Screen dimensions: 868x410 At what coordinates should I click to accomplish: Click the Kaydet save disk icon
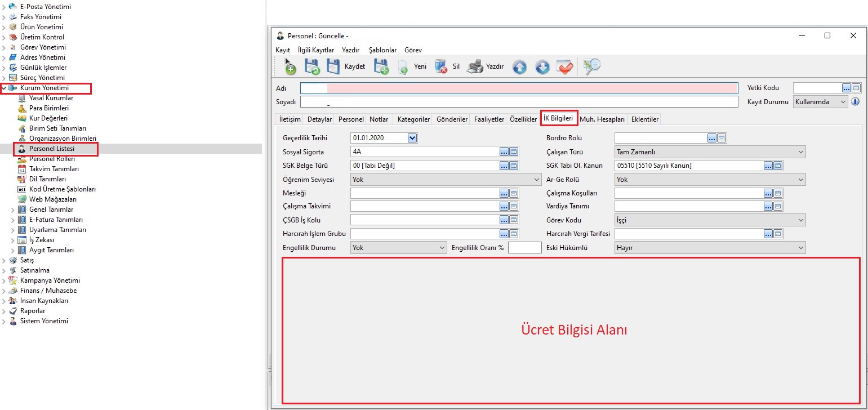[334, 66]
